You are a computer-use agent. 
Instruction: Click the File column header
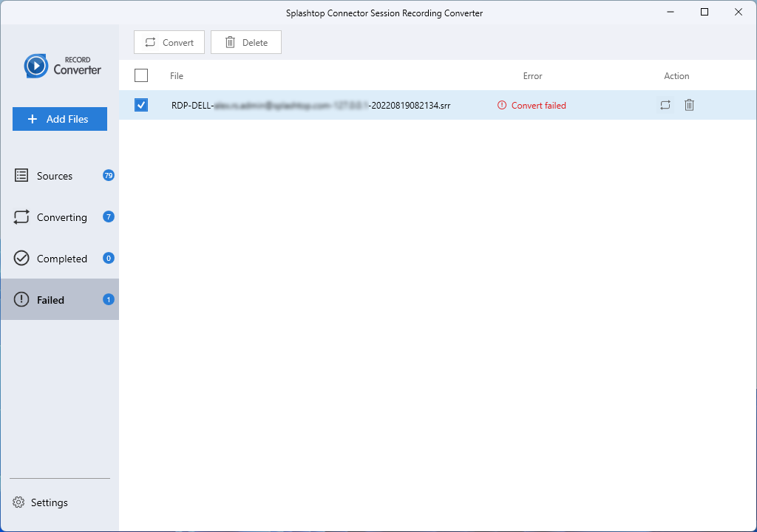pos(177,76)
